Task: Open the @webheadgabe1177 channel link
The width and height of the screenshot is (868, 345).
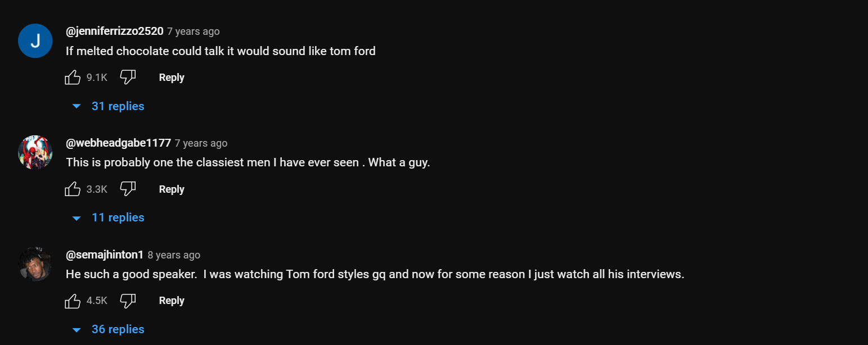Action: pos(119,143)
